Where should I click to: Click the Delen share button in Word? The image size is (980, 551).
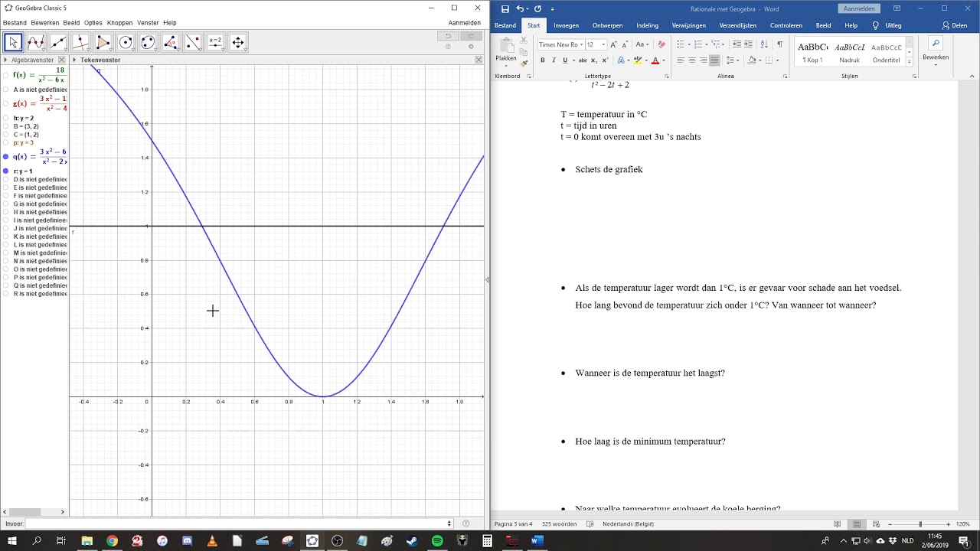[x=955, y=25]
